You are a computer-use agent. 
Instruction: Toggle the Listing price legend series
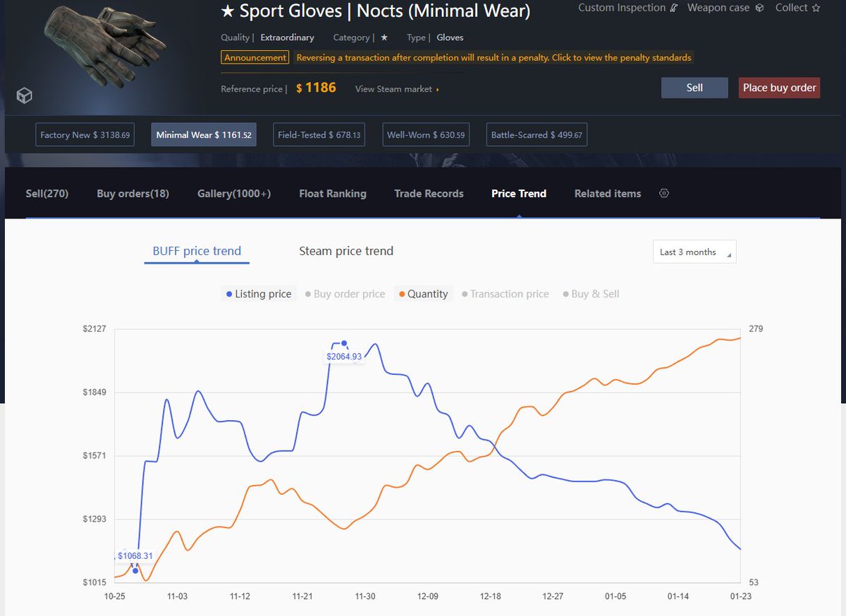coord(258,294)
